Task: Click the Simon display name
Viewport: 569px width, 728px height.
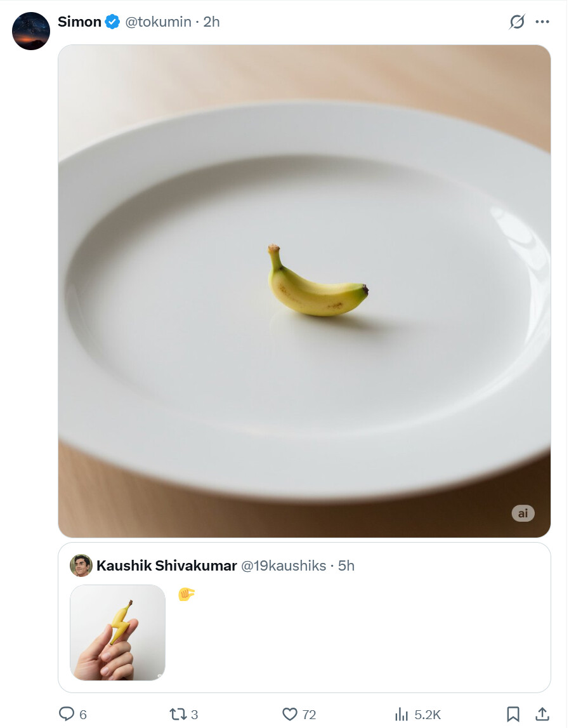Action: 79,22
